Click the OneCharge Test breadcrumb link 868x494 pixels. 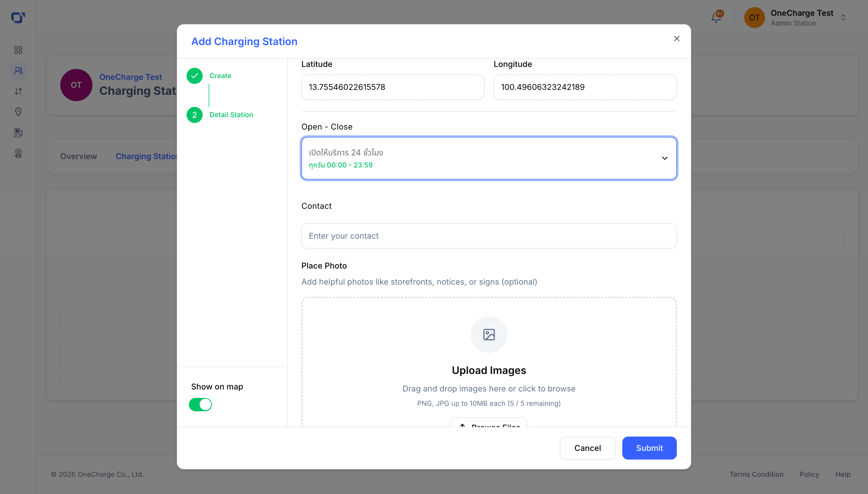(x=131, y=77)
